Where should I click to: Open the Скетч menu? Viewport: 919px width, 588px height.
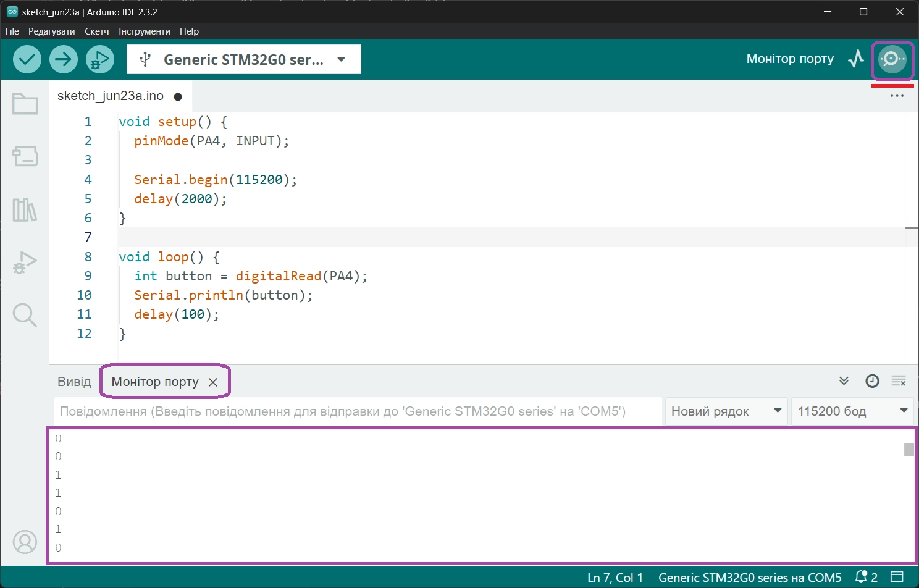click(97, 31)
